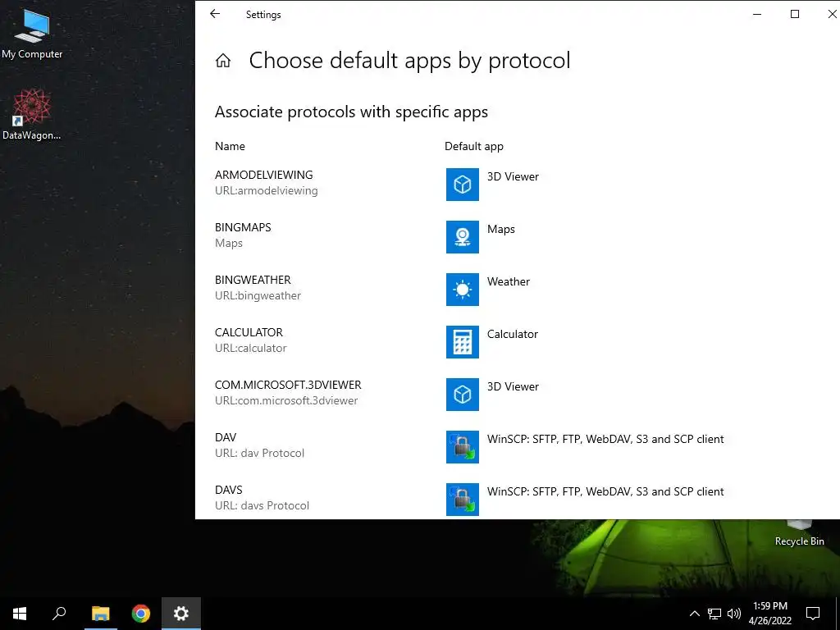Click the WinSCP icon in DAV row
840x630 pixels.
point(463,447)
